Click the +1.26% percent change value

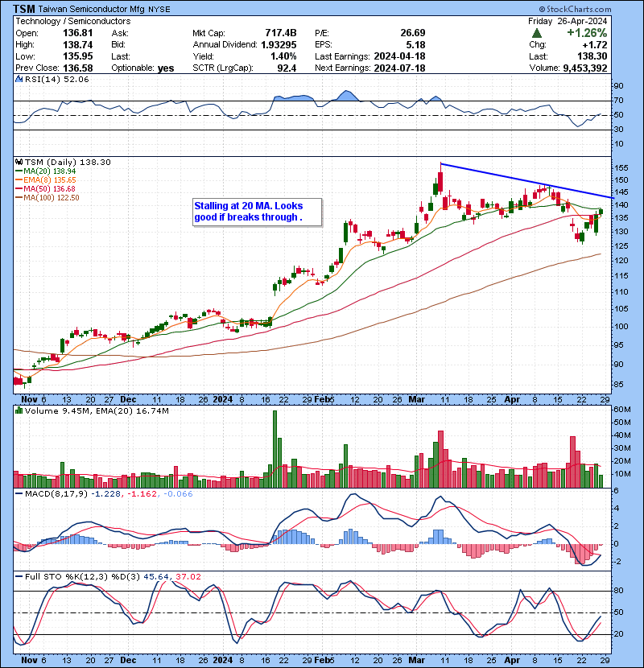pos(587,33)
